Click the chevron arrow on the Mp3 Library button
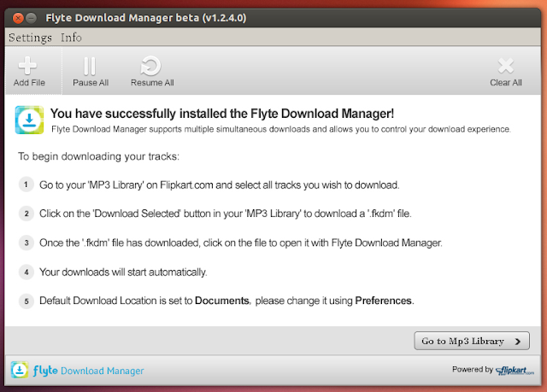547x392 pixels. [x=518, y=342]
